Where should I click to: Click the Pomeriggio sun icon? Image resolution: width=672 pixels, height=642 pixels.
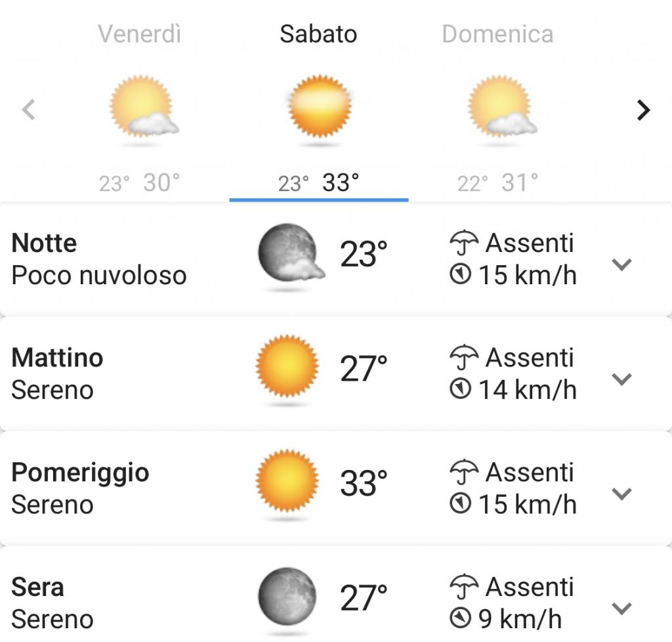[x=287, y=481]
